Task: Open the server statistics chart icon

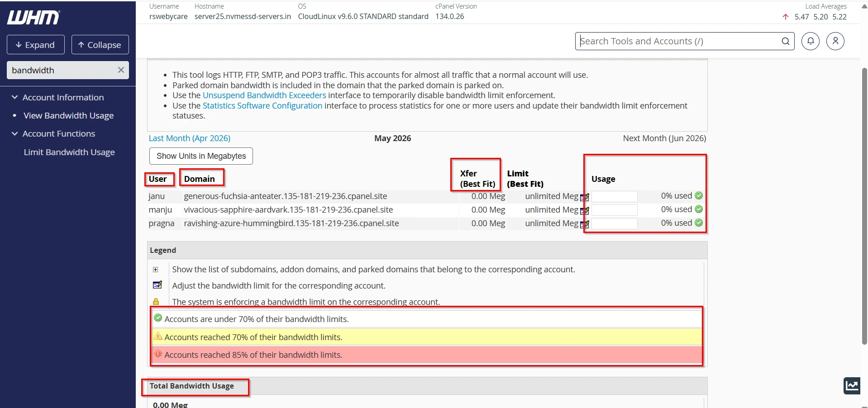Action: [x=852, y=386]
